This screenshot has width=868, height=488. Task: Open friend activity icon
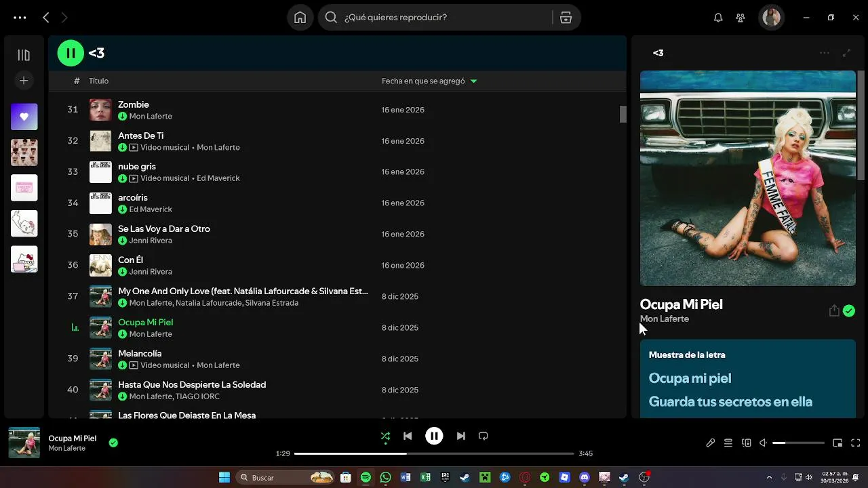point(741,18)
